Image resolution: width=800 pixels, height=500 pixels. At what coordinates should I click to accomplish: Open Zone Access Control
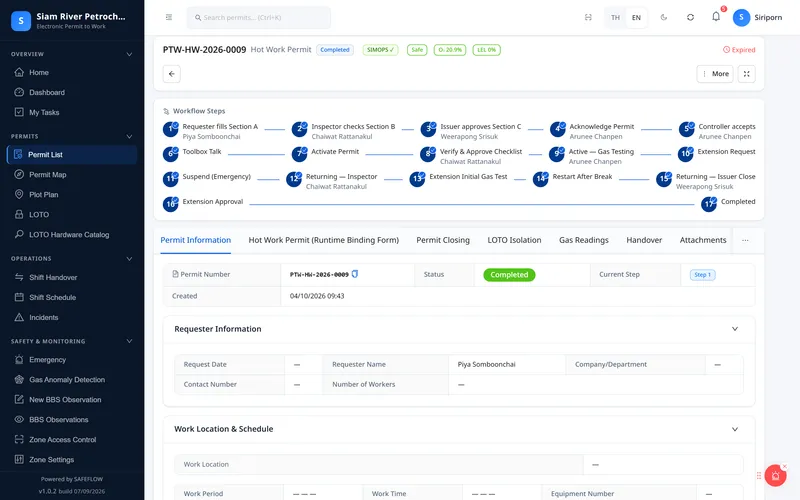(x=71, y=439)
